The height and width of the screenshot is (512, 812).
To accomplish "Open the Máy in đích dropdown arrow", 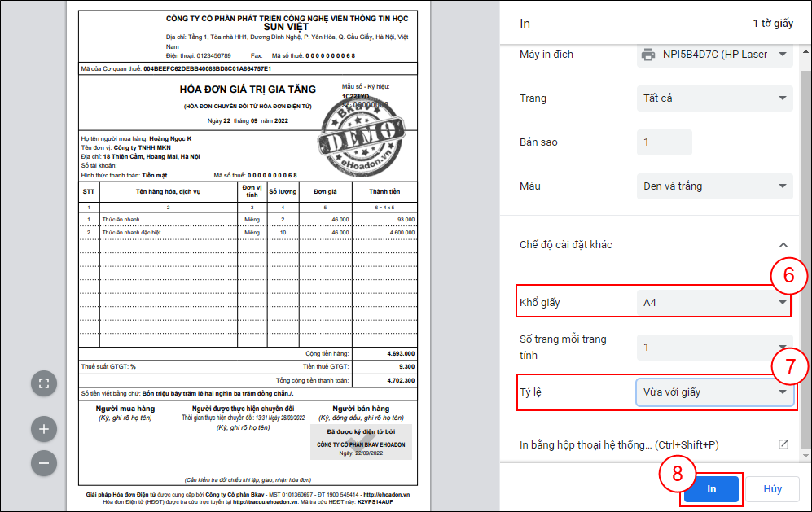I will (x=783, y=55).
